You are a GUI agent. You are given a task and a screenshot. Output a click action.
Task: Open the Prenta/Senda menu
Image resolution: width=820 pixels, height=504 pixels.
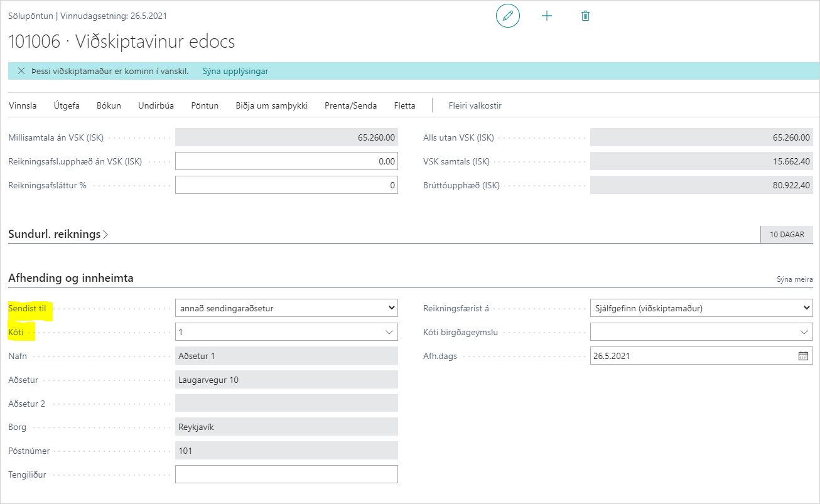(350, 105)
